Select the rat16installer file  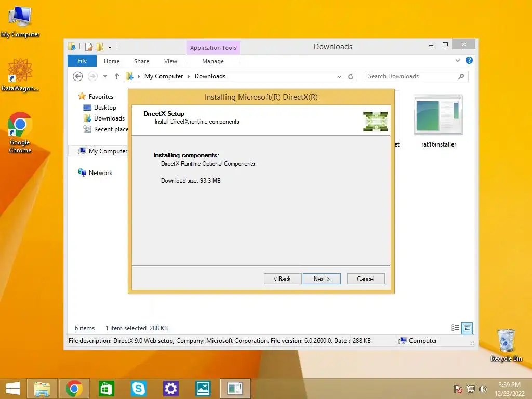(x=438, y=121)
